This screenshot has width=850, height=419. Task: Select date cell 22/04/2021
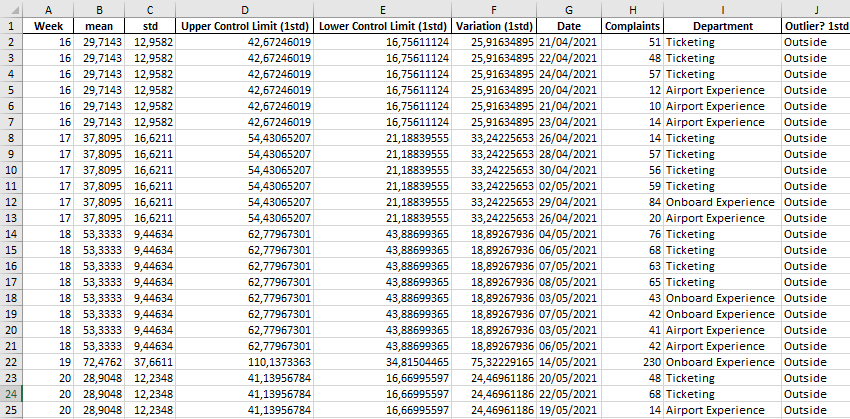click(569, 58)
